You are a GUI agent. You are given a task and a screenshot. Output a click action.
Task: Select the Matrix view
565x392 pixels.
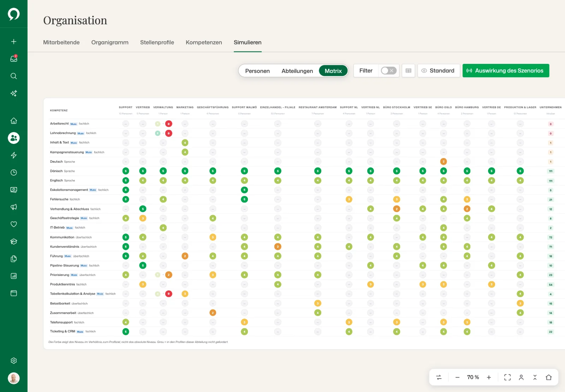pos(333,71)
